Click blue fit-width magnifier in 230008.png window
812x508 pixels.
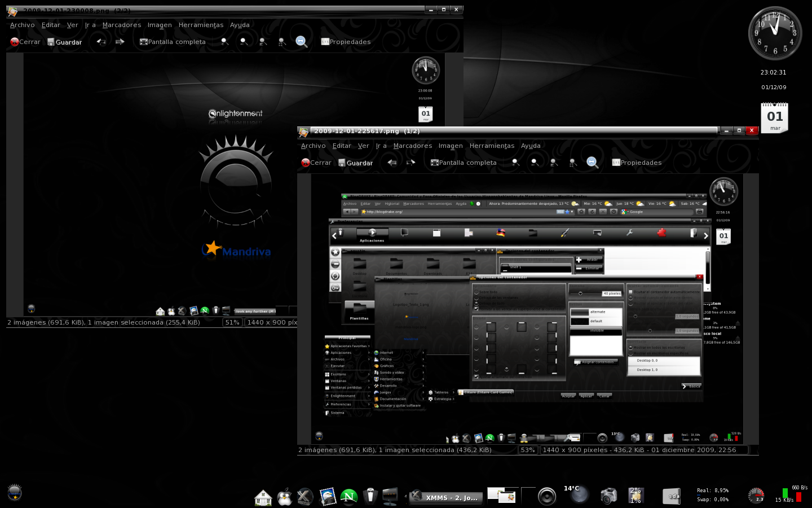tap(301, 41)
